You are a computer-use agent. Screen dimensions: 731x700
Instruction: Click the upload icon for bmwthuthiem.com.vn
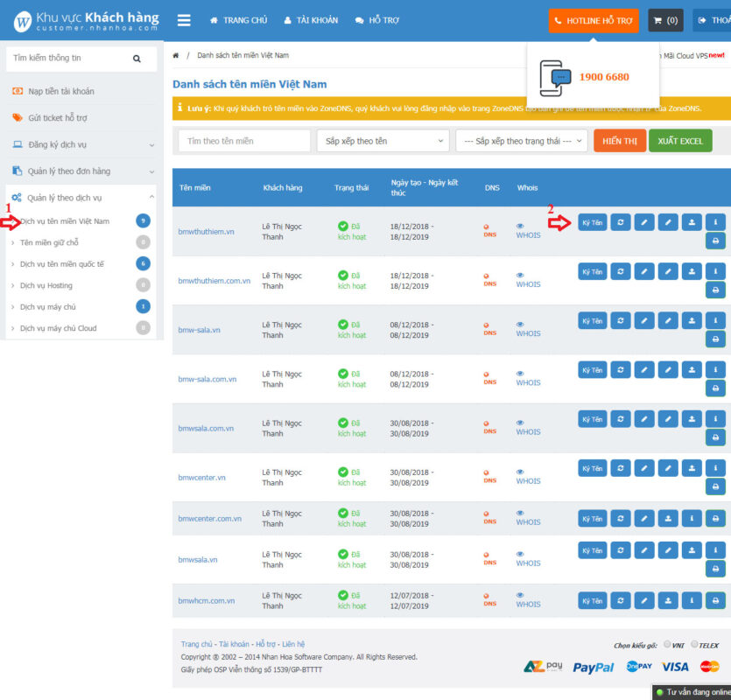tap(692, 271)
